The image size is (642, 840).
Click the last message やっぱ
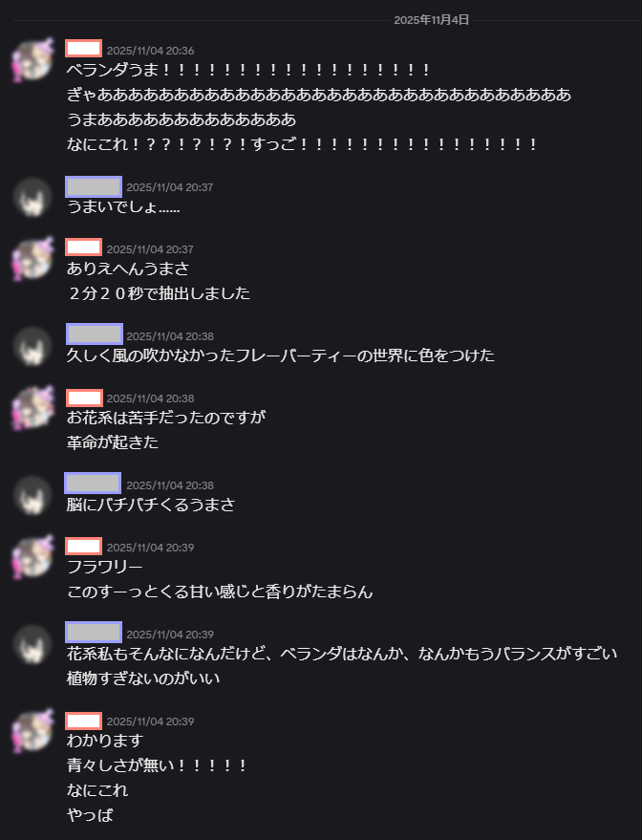(x=90, y=815)
